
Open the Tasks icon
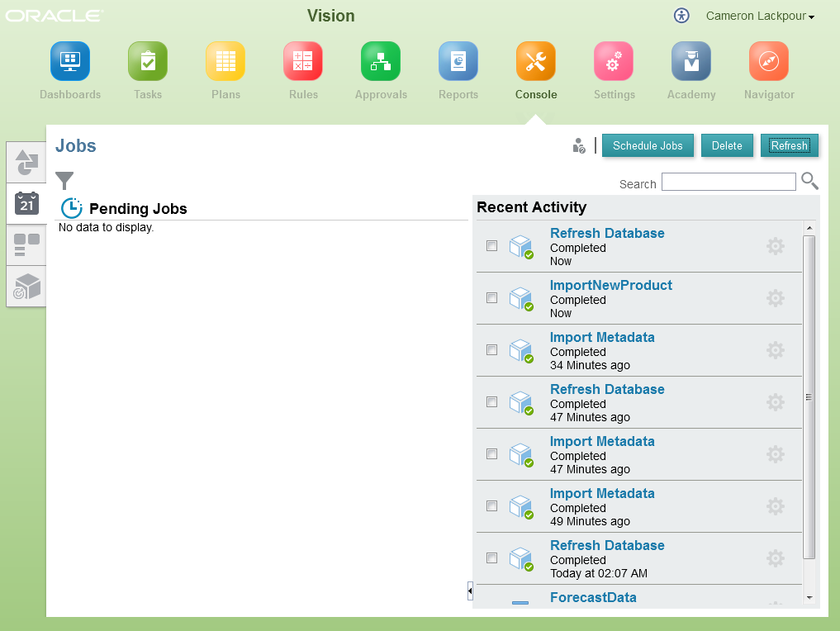pos(148,61)
